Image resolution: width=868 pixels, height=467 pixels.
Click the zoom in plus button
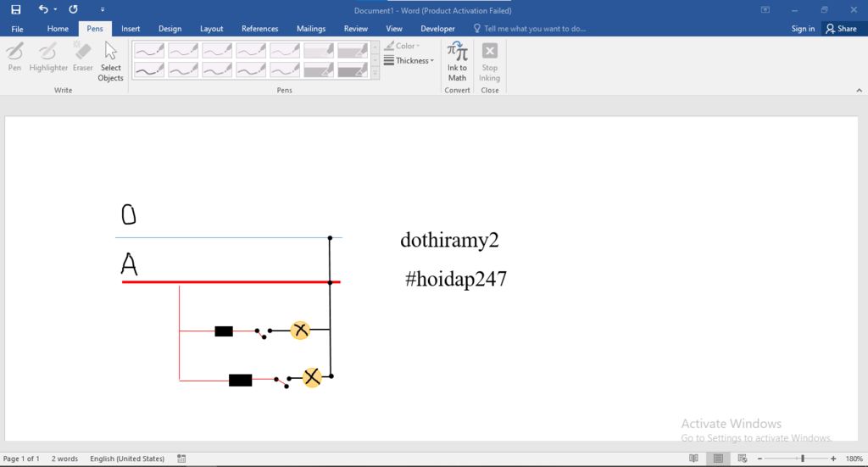(x=833, y=459)
